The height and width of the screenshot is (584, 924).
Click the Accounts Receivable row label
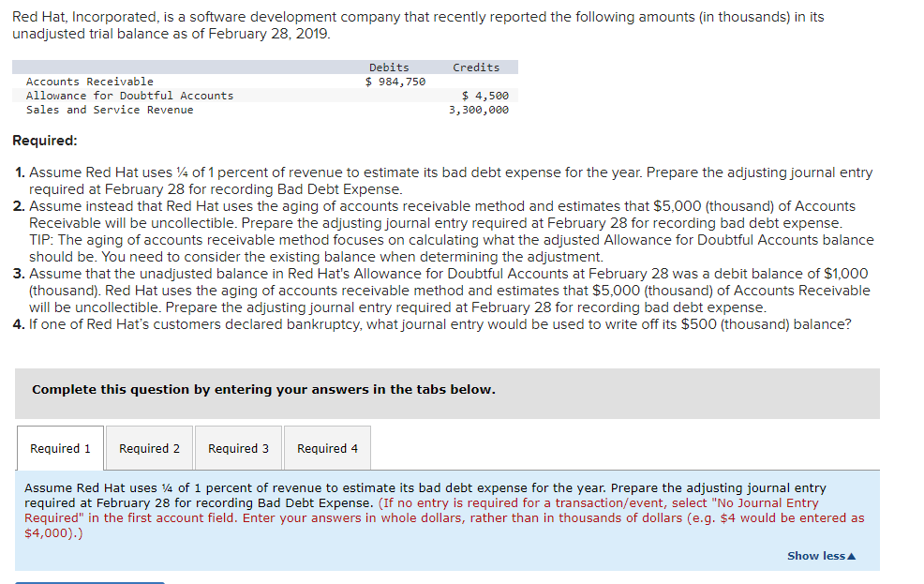click(86, 81)
